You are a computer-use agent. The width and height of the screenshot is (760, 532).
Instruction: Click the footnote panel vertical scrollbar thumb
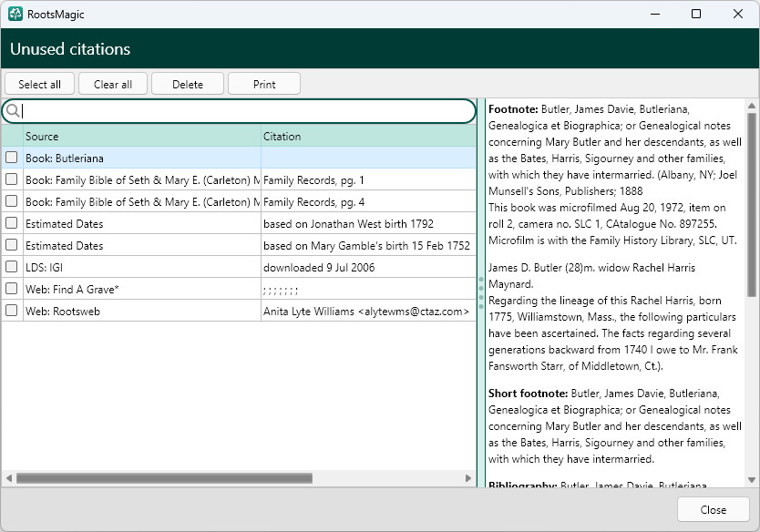[x=752, y=204]
